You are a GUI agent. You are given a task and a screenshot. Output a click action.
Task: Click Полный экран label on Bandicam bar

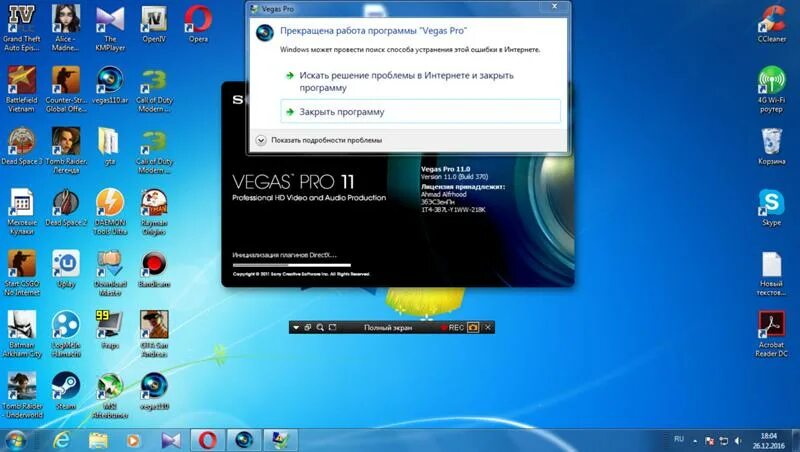tap(388, 328)
